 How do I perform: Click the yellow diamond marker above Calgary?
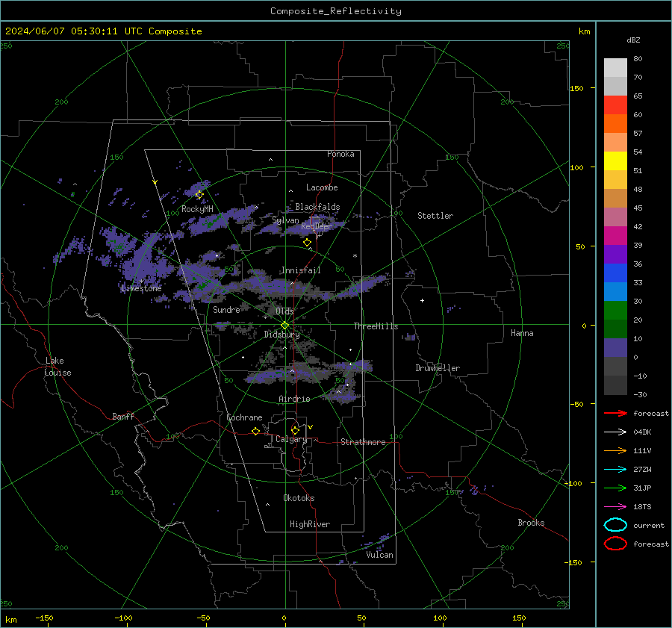(x=295, y=430)
